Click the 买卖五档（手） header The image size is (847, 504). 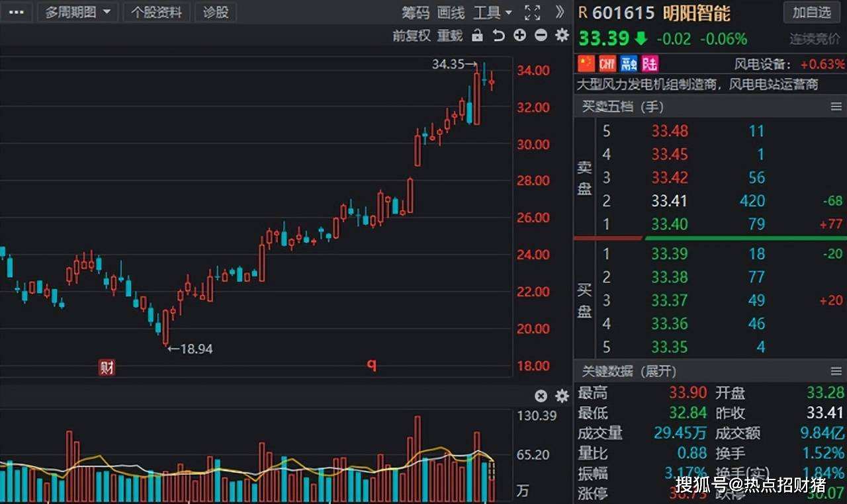tap(623, 106)
